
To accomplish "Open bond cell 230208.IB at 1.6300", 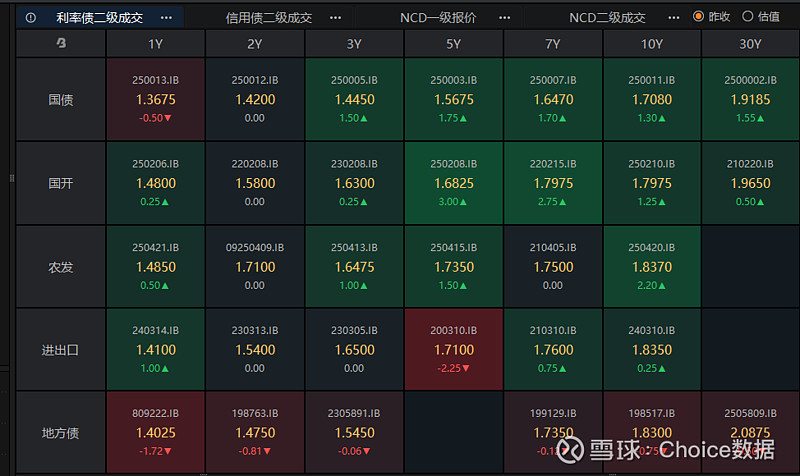I will click(x=354, y=183).
